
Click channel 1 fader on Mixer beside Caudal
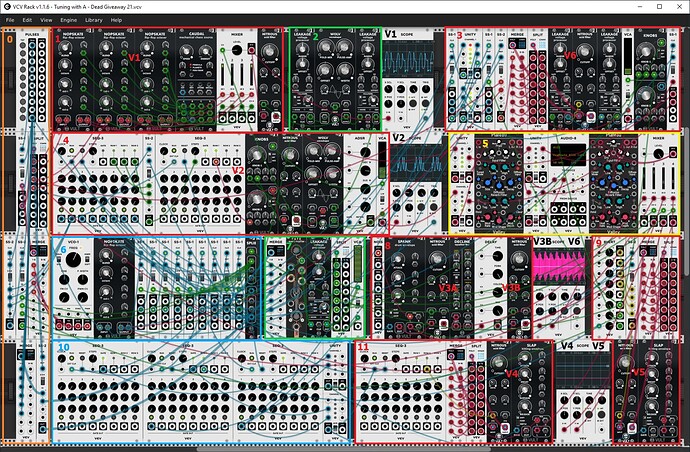pyautogui.click(x=223, y=74)
